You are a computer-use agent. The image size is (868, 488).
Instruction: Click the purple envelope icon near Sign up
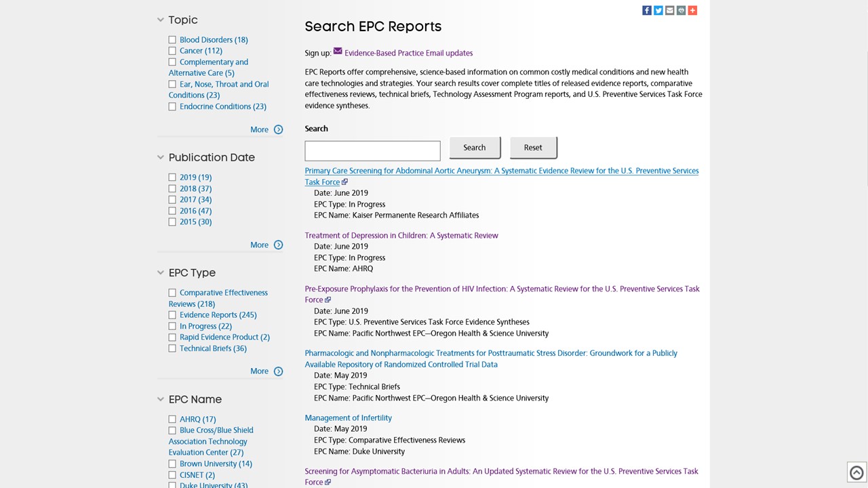tap(338, 52)
